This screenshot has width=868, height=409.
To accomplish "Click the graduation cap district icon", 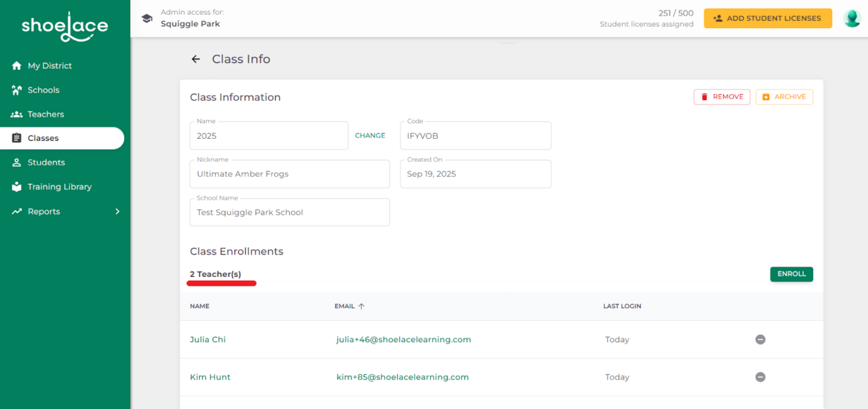I will (147, 19).
